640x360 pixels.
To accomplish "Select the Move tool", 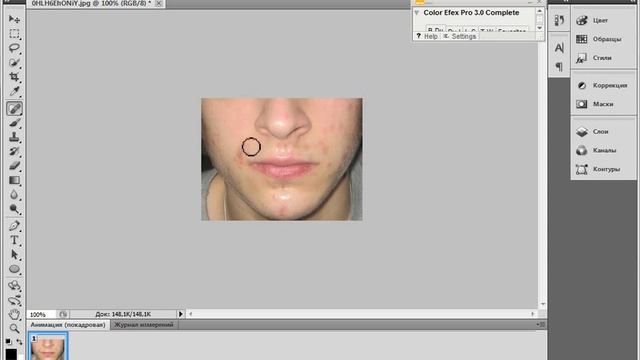I will coord(14,19).
